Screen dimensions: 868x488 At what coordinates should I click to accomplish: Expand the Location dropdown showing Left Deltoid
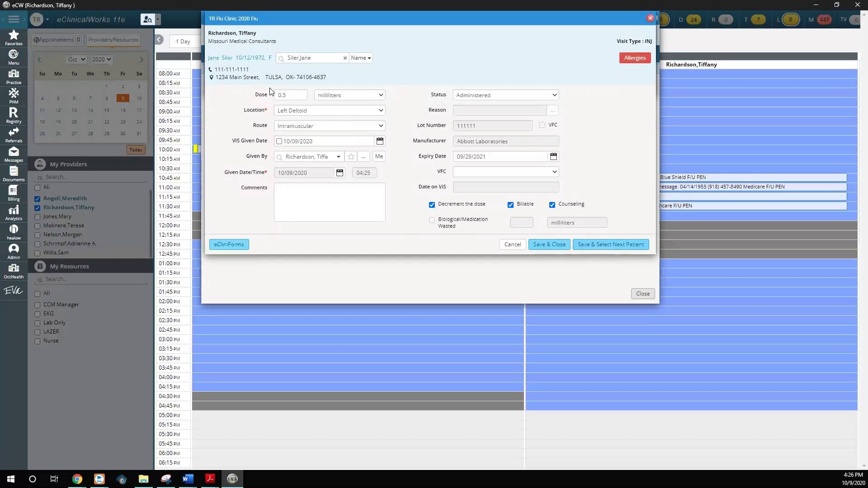330,110
